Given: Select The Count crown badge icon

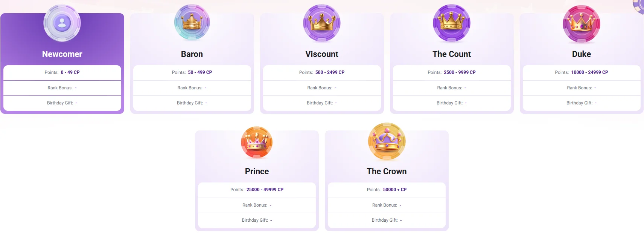Looking at the screenshot, I should pyautogui.click(x=451, y=24).
